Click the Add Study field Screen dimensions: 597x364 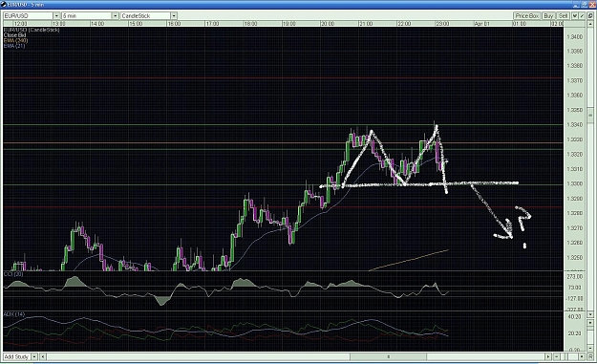click(x=17, y=356)
